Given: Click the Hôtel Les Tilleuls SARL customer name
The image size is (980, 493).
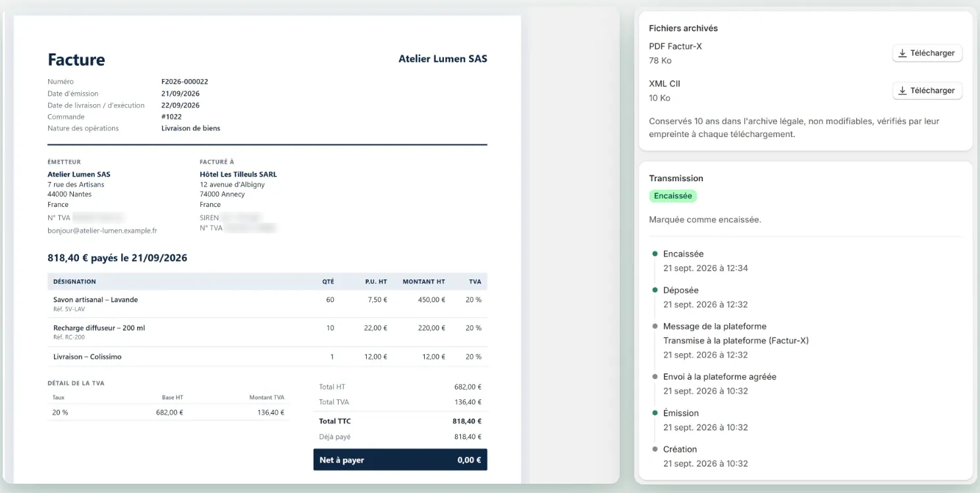Looking at the screenshot, I should tap(238, 175).
